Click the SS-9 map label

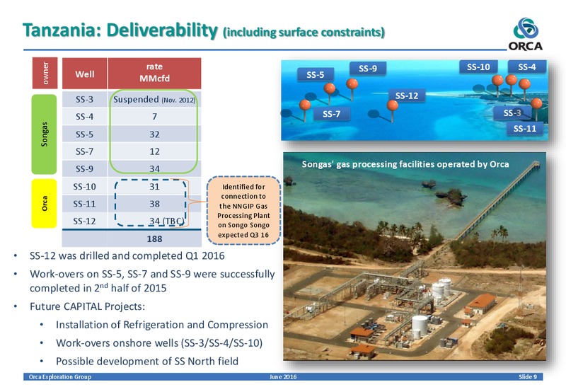(x=367, y=69)
